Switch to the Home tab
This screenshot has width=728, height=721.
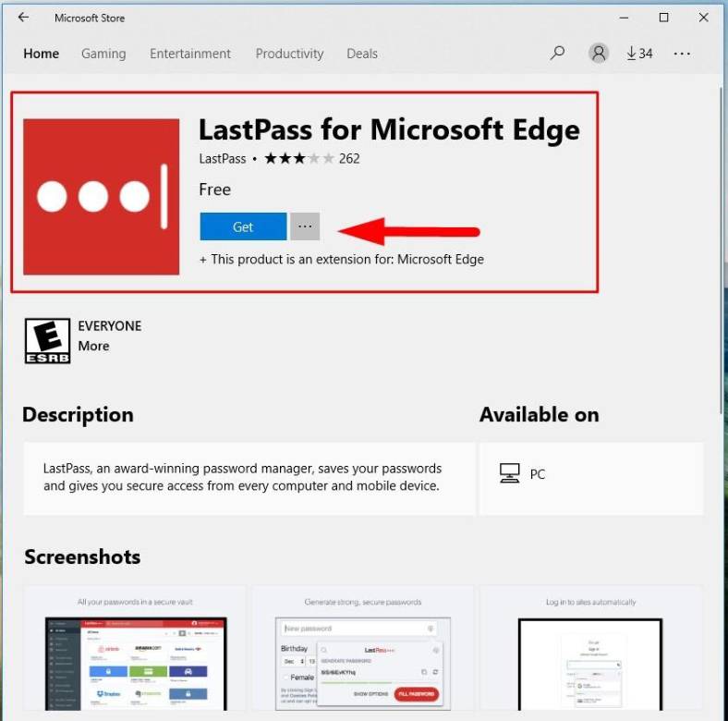pos(42,54)
